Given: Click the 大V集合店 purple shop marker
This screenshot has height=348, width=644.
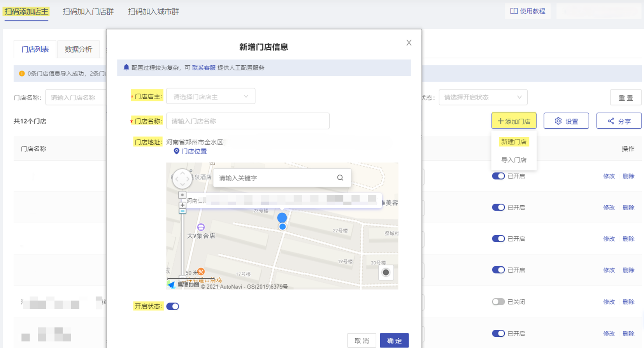Looking at the screenshot, I should 201,227.
